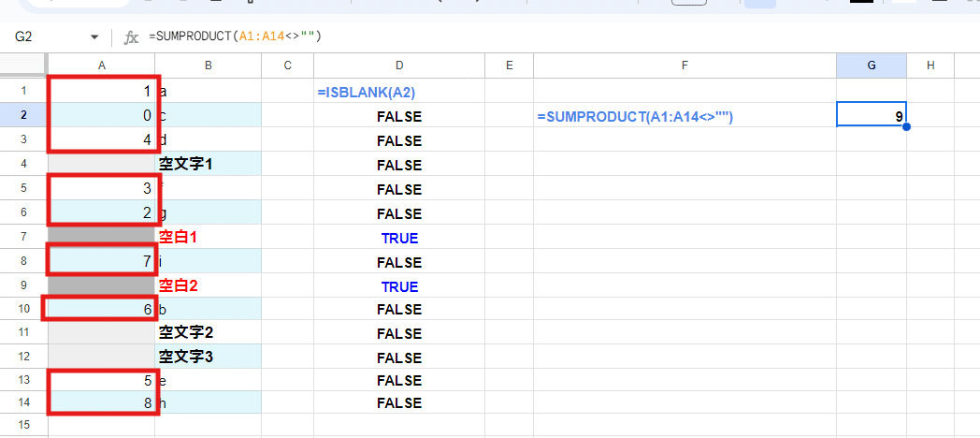Select column C header
This screenshot has width=980, height=438.
(287, 66)
